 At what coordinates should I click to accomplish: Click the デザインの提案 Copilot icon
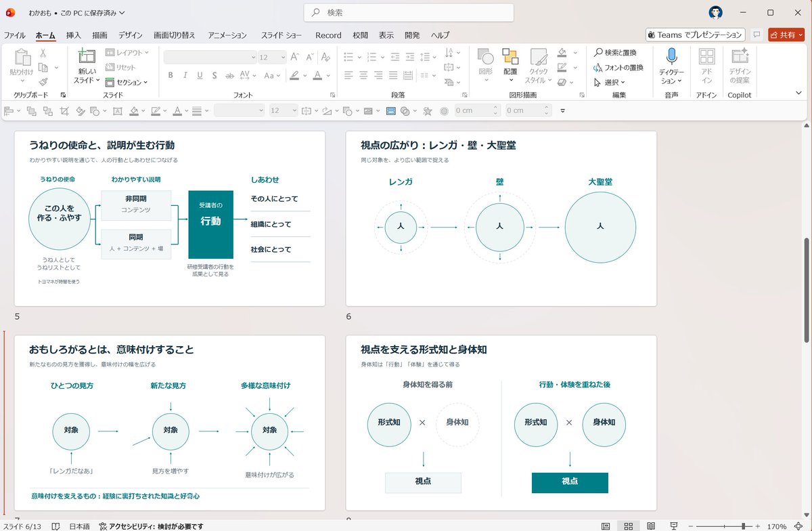coord(740,57)
